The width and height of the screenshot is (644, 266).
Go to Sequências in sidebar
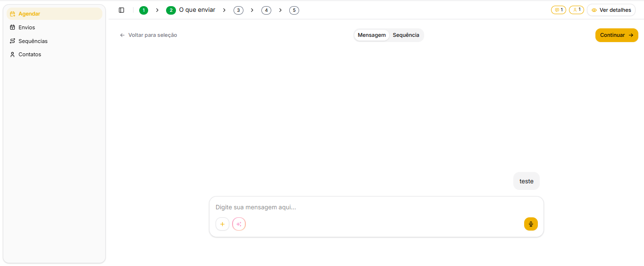coord(33,41)
